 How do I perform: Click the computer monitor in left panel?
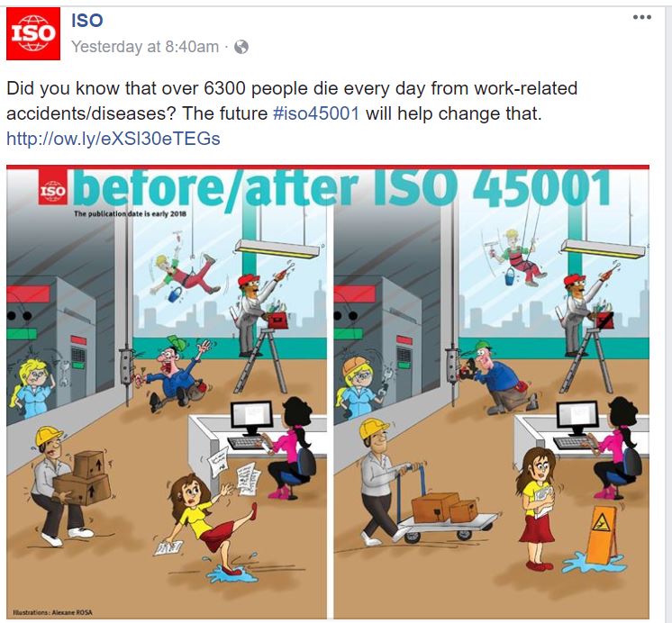click(x=251, y=418)
